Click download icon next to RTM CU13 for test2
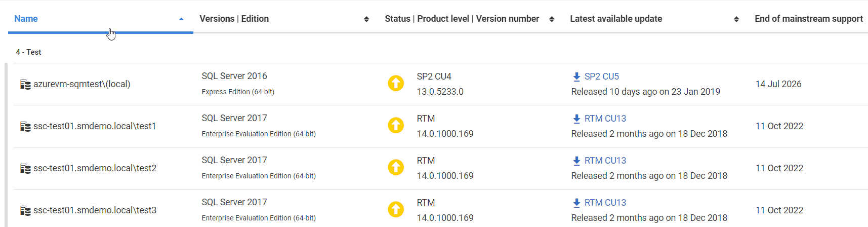The image size is (868, 227). point(576,161)
